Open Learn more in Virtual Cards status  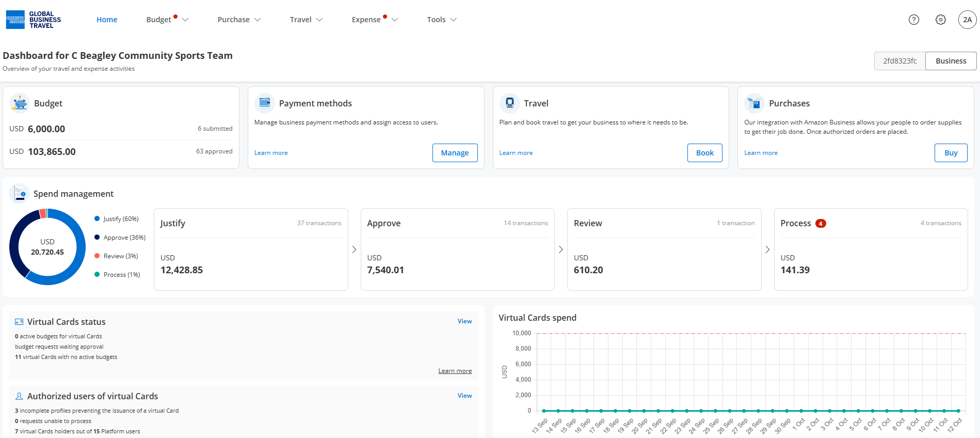click(x=455, y=371)
